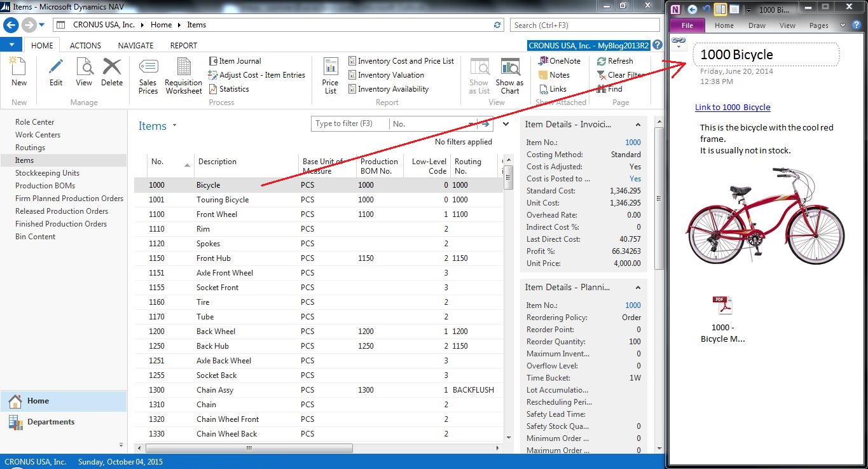Viewport: 868px width, 469px height.
Task: Open Production BOMs in navigation pane
Action: point(45,186)
